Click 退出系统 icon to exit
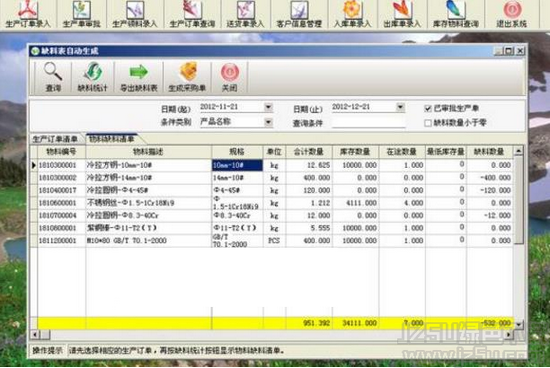This screenshot has width=550, height=368. (x=512, y=14)
